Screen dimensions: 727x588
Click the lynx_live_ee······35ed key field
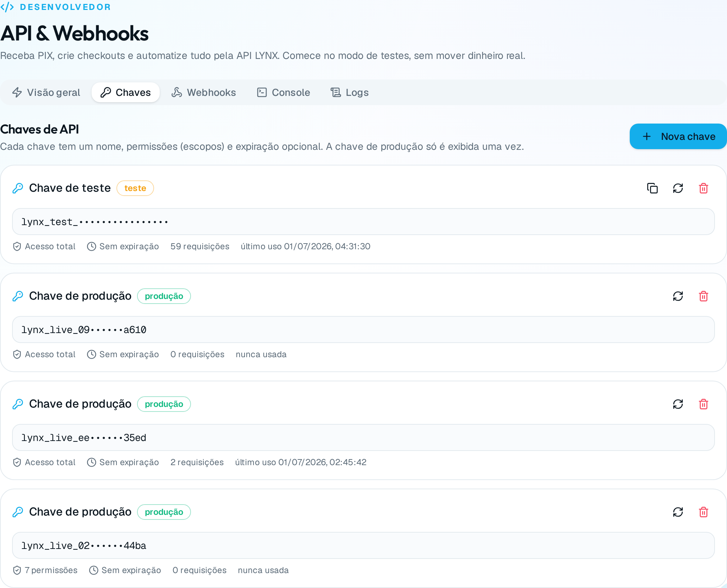coord(363,437)
